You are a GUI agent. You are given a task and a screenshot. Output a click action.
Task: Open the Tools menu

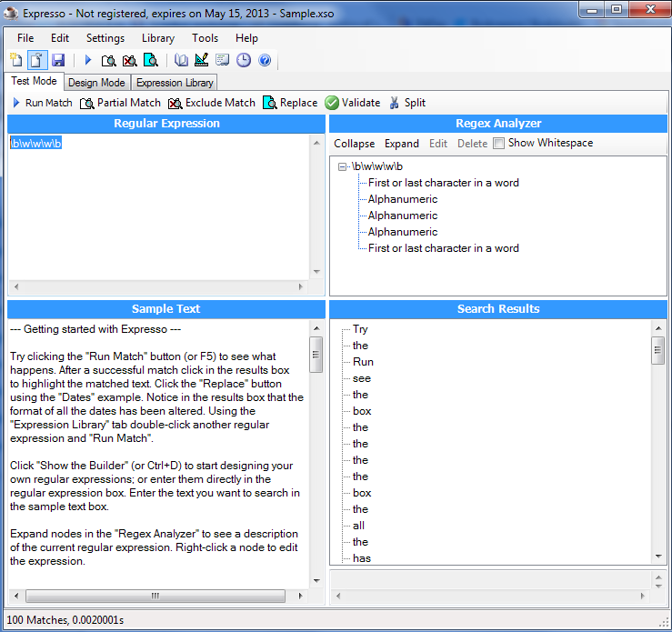[205, 38]
